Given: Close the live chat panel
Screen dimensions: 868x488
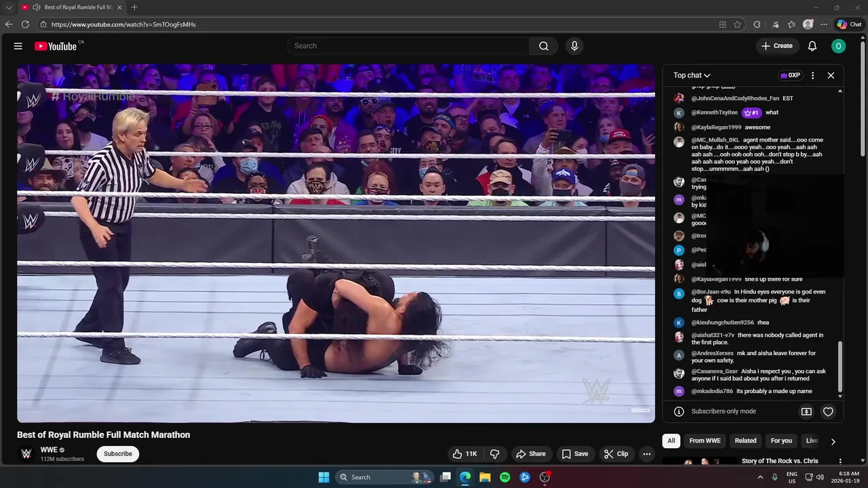Looking at the screenshot, I should coord(831,75).
